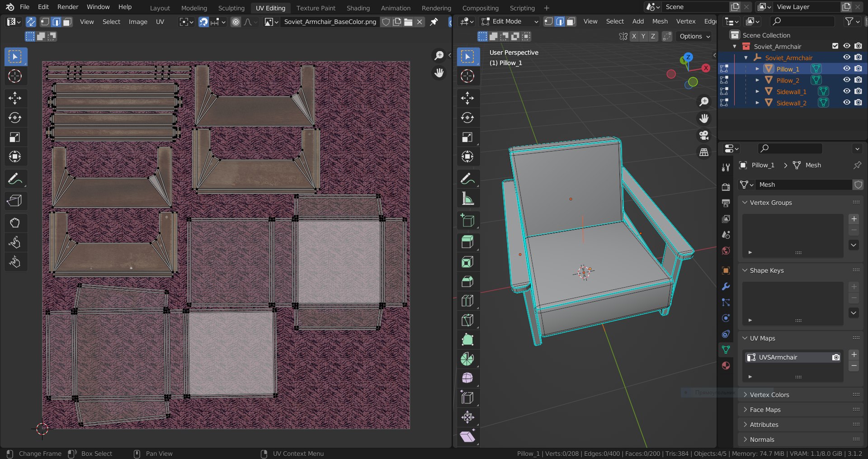Image resolution: width=868 pixels, height=459 pixels.
Task: Click the Mesh data name field
Action: tap(804, 185)
